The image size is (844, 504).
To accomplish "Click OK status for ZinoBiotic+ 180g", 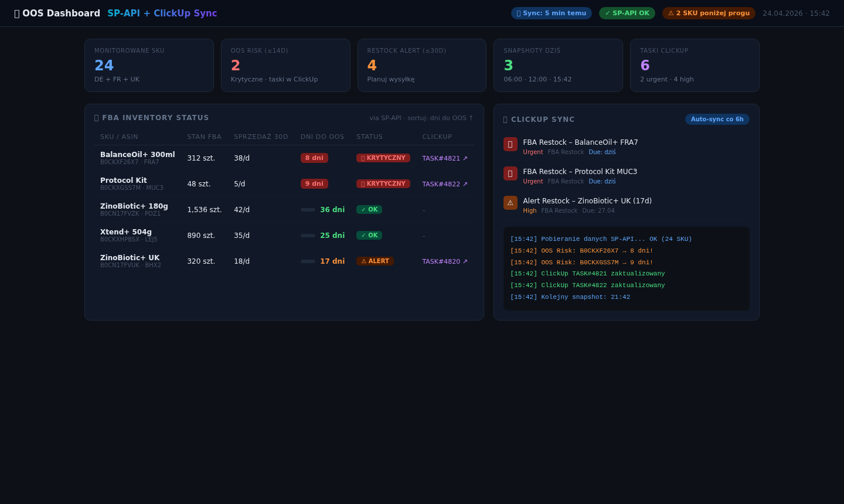I will coord(369,210).
